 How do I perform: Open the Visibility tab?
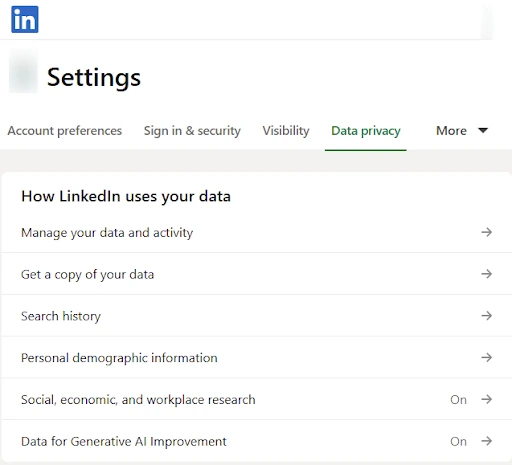[x=286, y=131]
